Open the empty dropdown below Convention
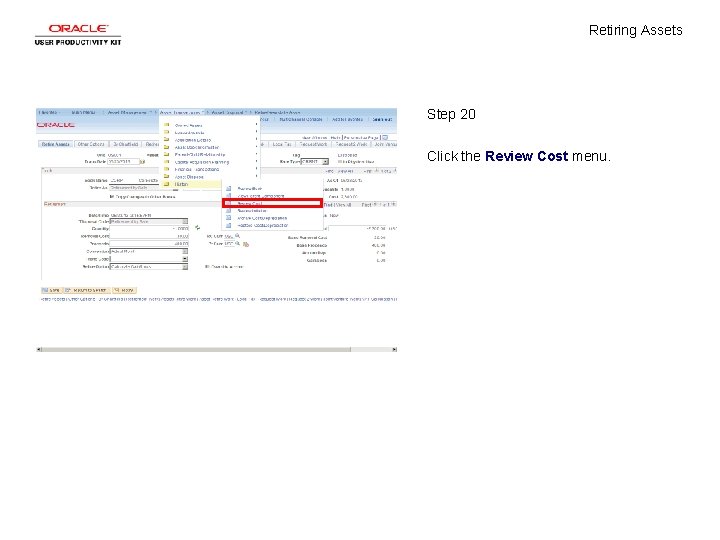 [185, 259]
